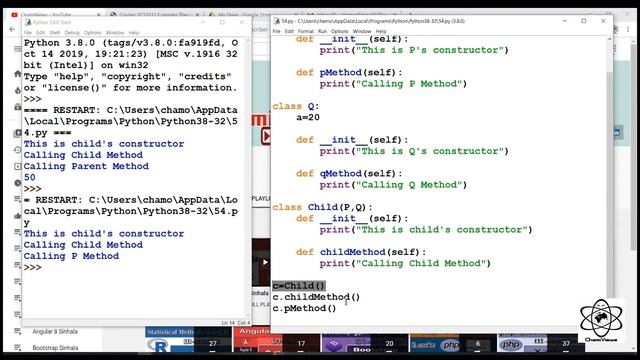Image resolution: width=640 pixels, height=360 pixels.
Task: Open the Run menu in the editor window
Action: pos(322,31)
